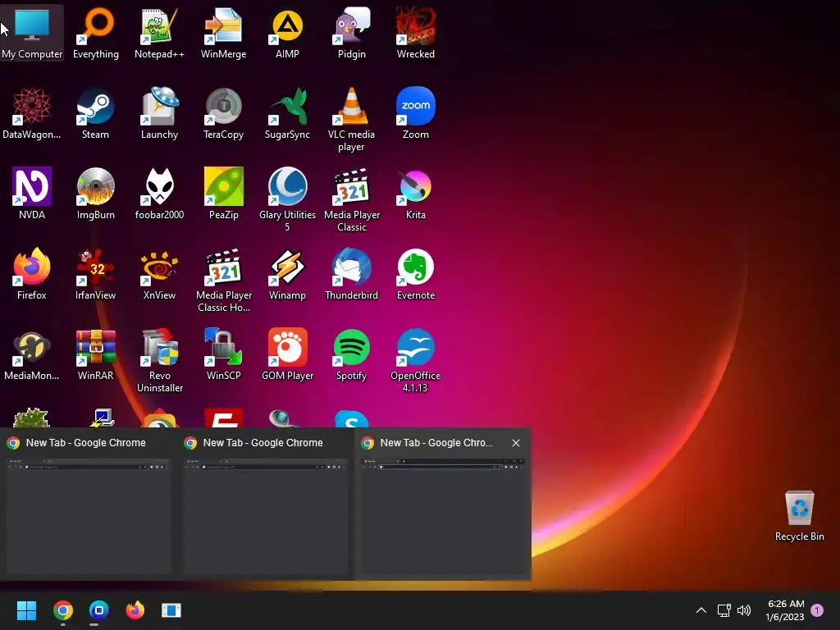The image size is (840, 630).
Task: Select the Wrecked game shortcut
Action: pos(416,33)
